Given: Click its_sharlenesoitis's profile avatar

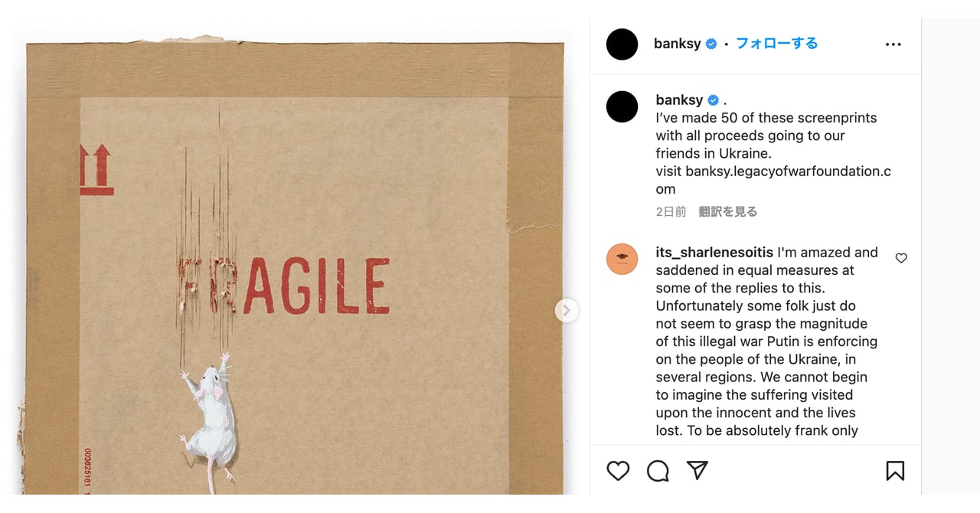Looking at the screenshot, I should tap(622, 259).
